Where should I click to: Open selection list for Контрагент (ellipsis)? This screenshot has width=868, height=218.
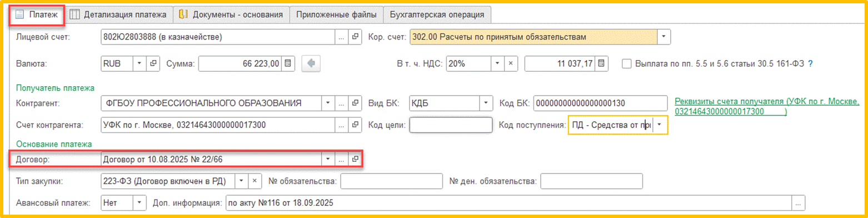[342, 103]
